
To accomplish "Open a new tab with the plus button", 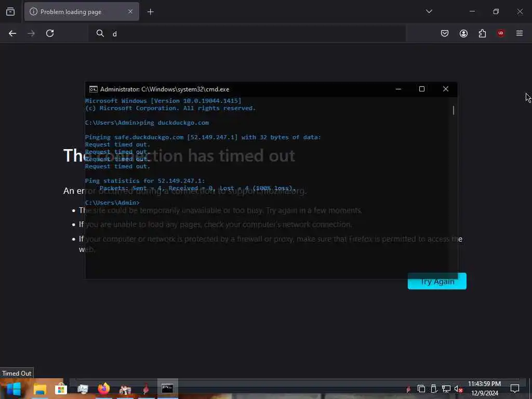I will point(150,12).
